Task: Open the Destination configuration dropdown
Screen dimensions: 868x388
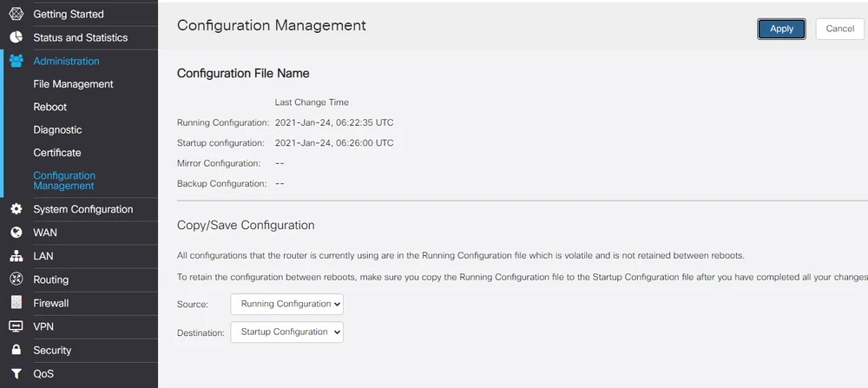Action: click(286, 332)
